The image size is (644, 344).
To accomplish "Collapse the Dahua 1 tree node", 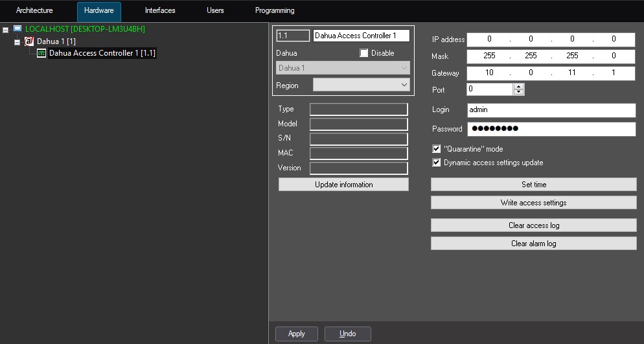I will point(17,41).
